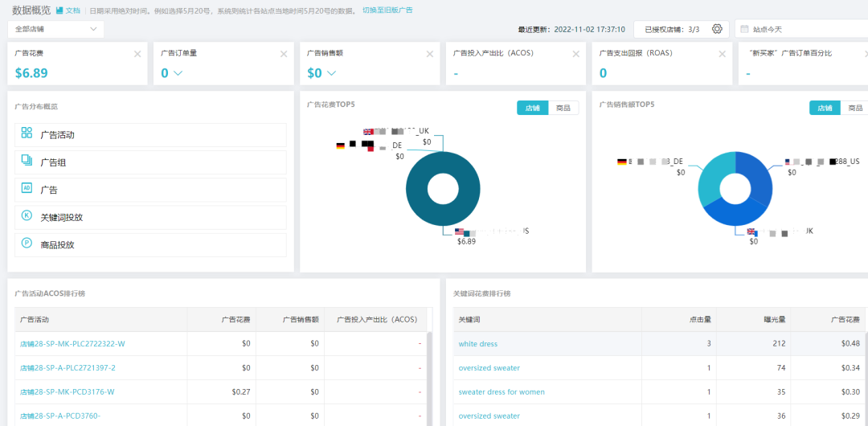Click the 广告组 copy icon

coord(27,161)
